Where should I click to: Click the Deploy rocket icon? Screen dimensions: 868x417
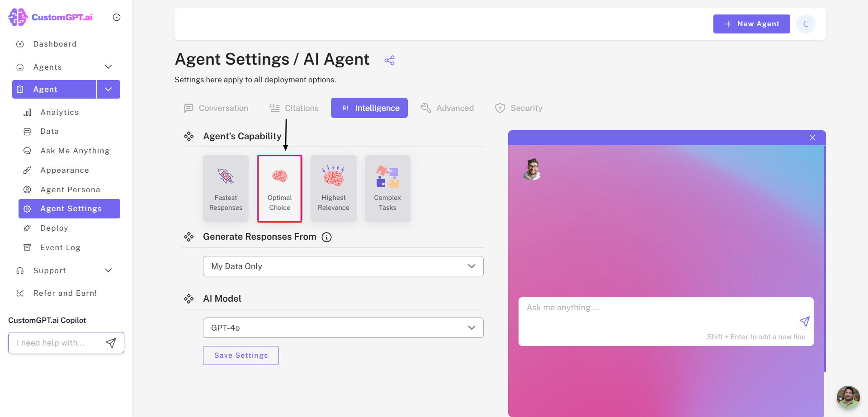coord(27,228)
